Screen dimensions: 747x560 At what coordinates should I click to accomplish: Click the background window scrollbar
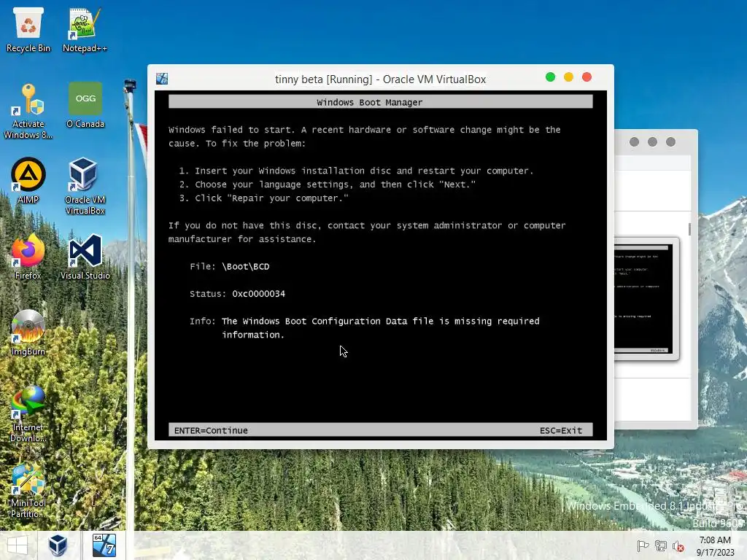point(689,230)
